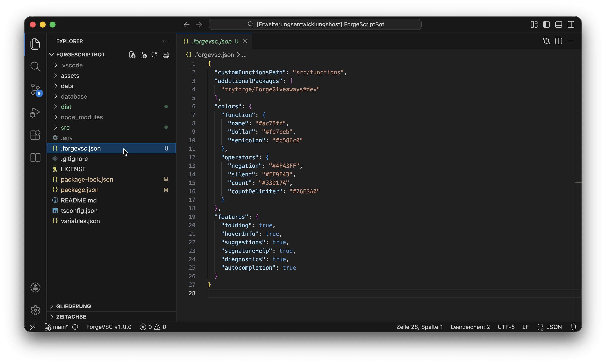
Task: Toggle the primary side bar visibility
Action: point(546,25)
